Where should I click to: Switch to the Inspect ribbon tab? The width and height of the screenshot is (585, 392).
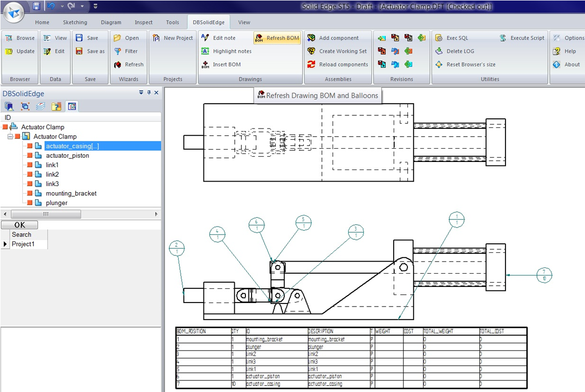[x=144, y=22]
